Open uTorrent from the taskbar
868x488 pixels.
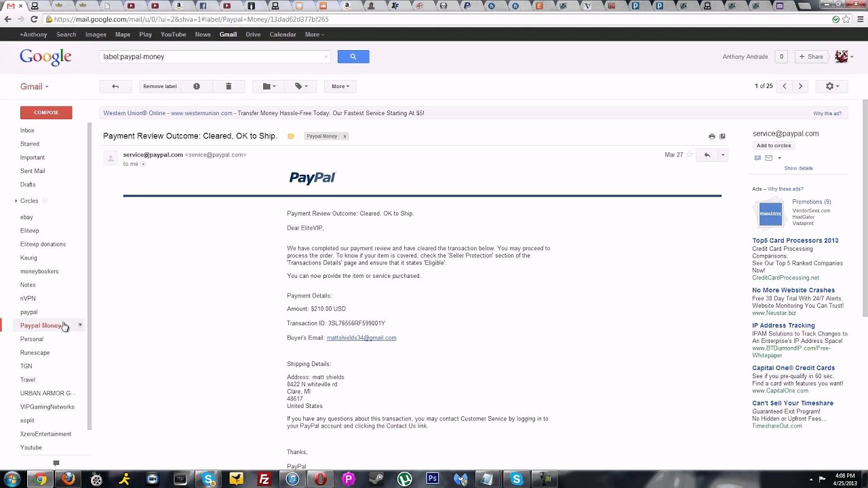point(405,479)
